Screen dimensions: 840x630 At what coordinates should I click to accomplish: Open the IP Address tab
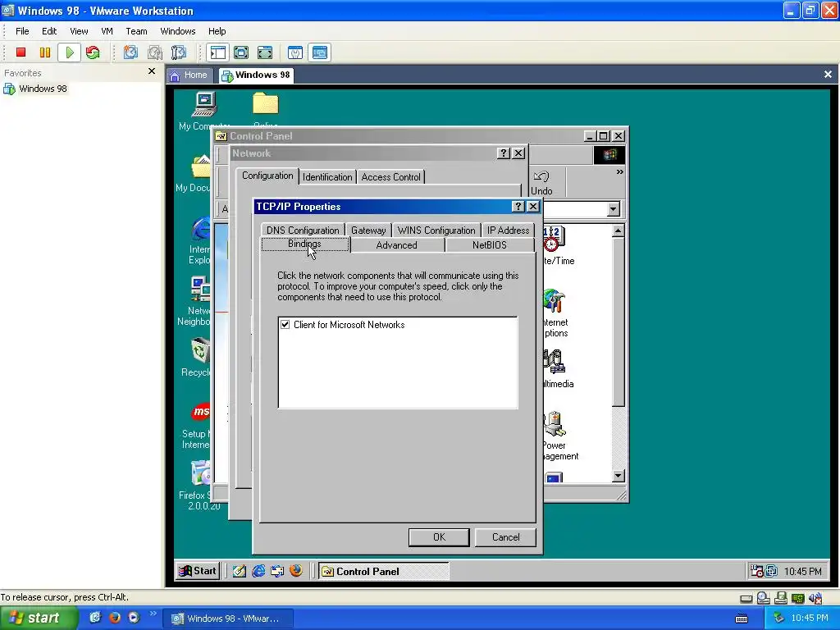point(508,231)
